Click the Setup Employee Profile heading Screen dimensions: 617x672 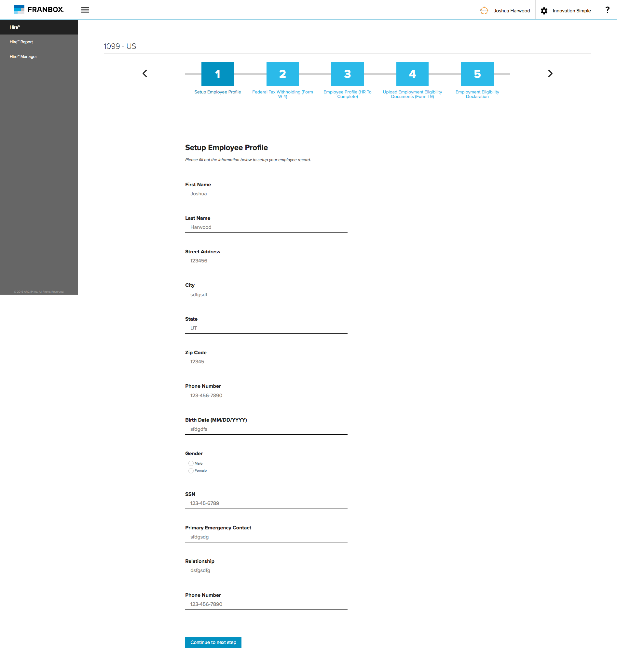[x=226, y=147]
